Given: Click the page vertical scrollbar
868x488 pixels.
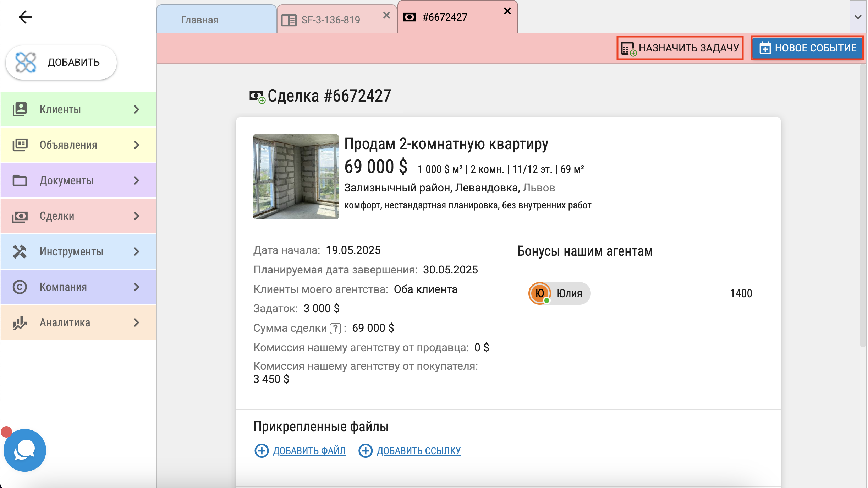Looking at the screenshot, I should coord(863,205).
